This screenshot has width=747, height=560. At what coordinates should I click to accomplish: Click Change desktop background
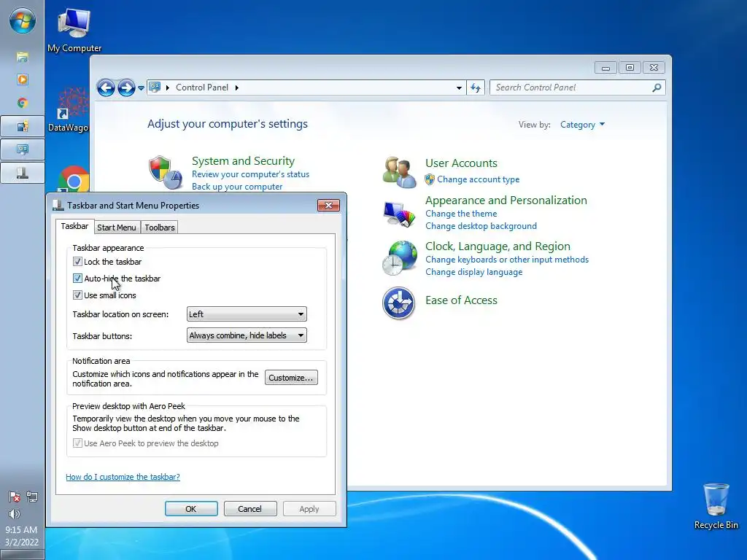click(x=481, y=226)
